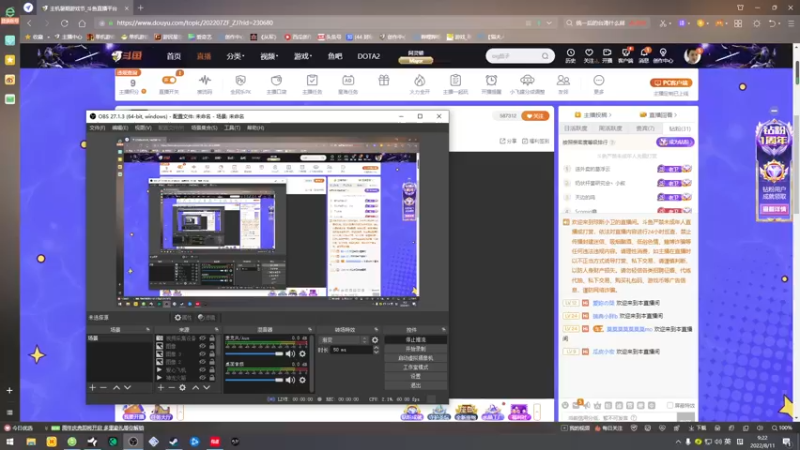Mute the OBS desktop audio speaker icon

click(290, 380)
